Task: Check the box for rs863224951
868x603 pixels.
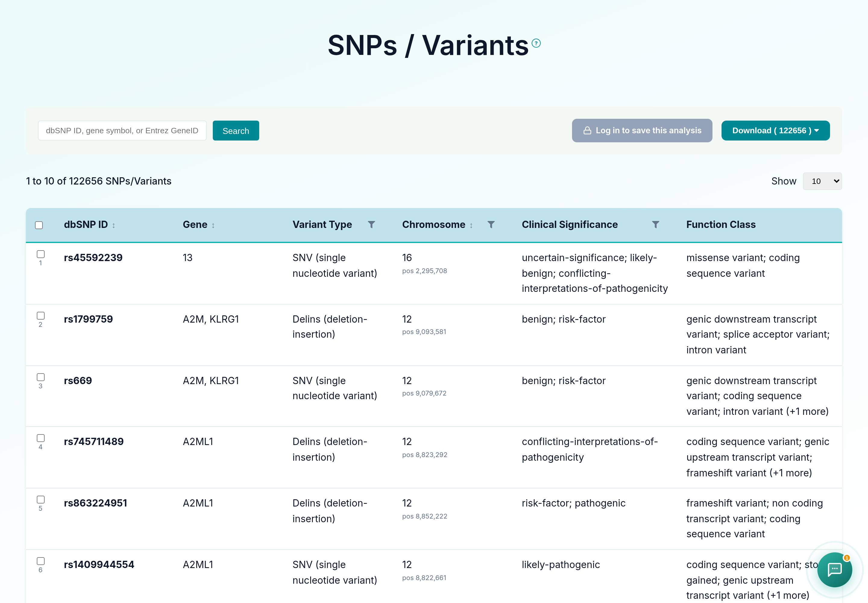Action: 40,500
